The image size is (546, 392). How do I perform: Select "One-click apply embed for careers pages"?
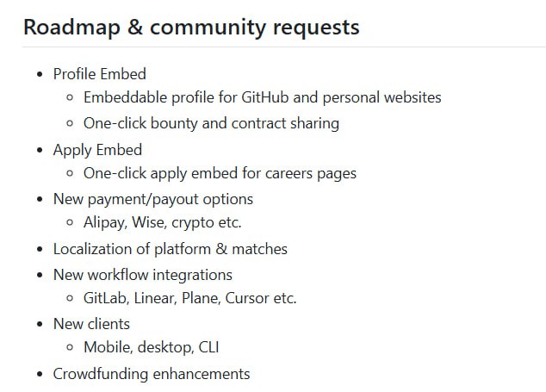220,173
